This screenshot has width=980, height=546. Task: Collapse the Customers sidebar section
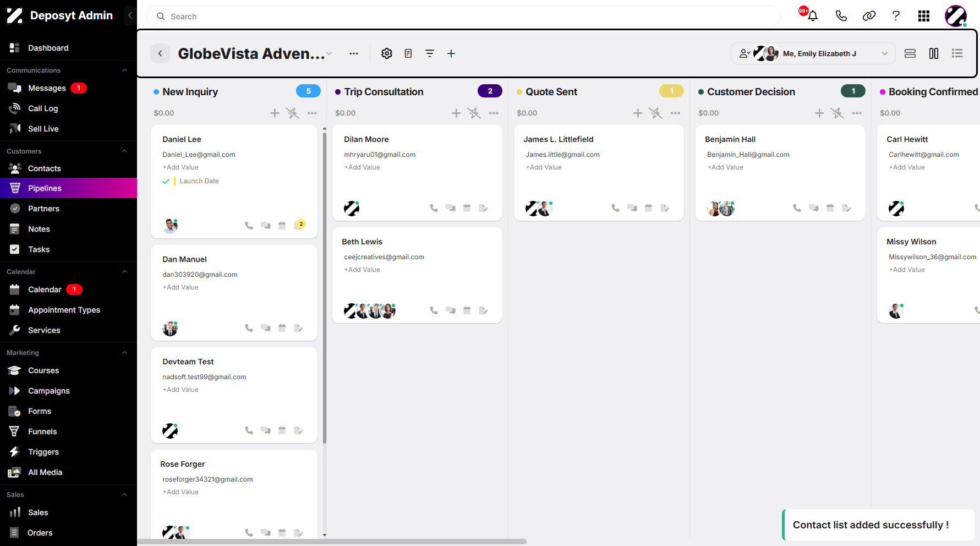pos(124,151)
